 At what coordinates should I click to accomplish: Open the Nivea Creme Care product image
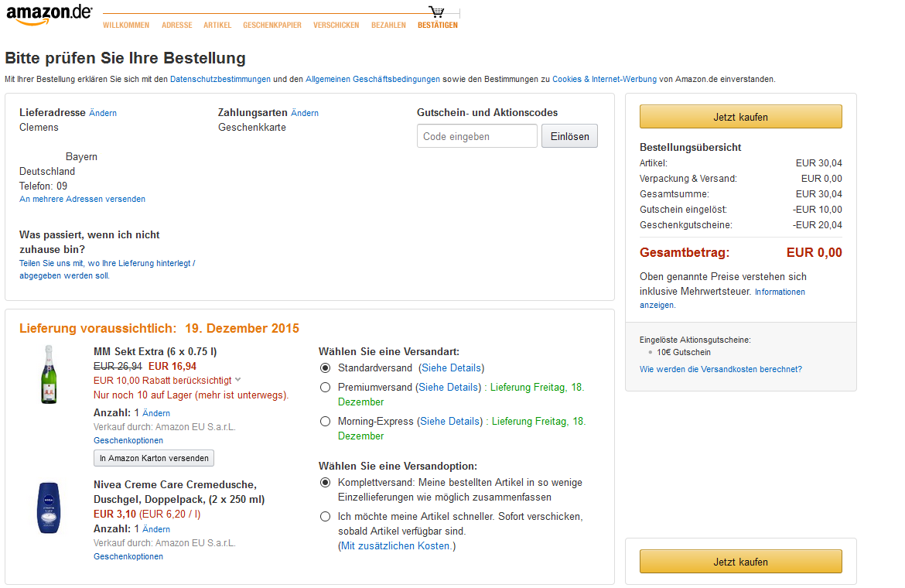coord(49,508)
